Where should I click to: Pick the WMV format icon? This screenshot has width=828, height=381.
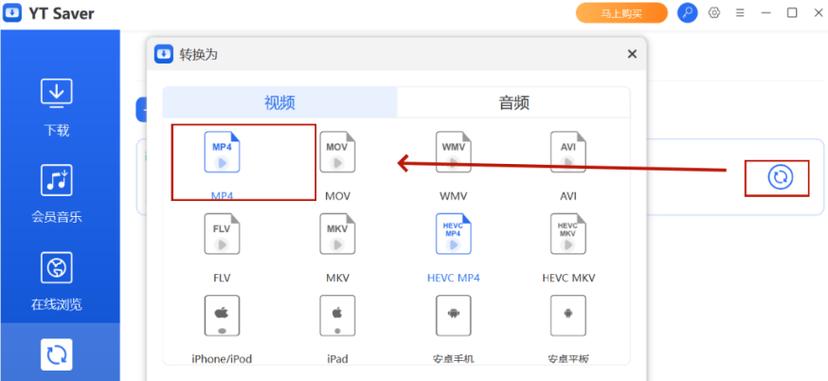453,153
